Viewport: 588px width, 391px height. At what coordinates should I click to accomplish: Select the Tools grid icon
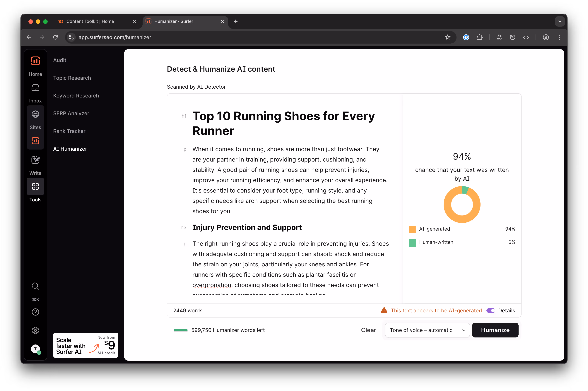tap(35, 186)
